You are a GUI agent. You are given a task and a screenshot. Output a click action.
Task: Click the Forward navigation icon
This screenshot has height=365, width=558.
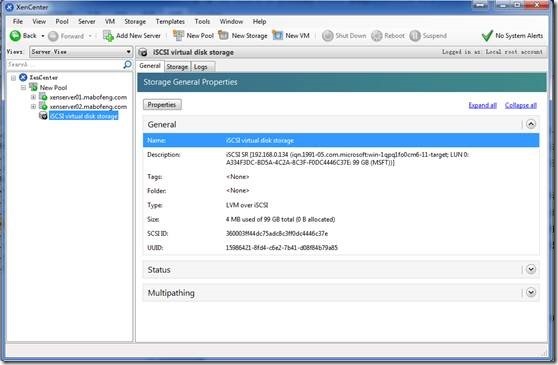pyautogui.click(x=53, y=36)
